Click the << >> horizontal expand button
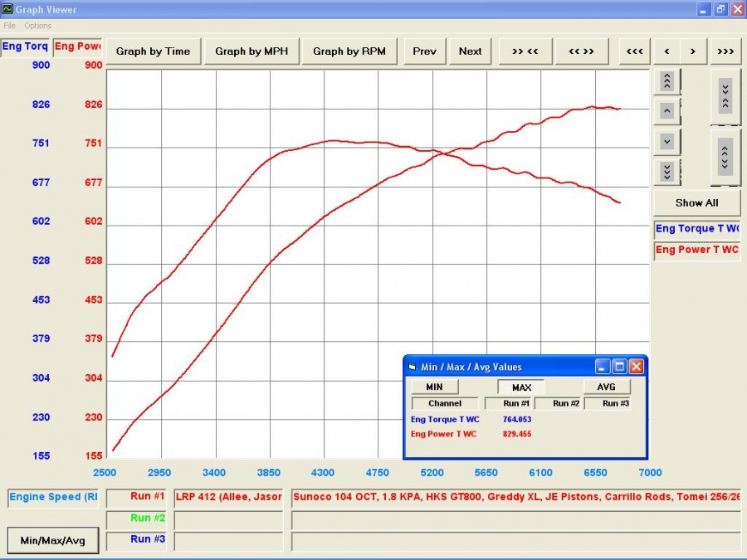 pos(581,51)
